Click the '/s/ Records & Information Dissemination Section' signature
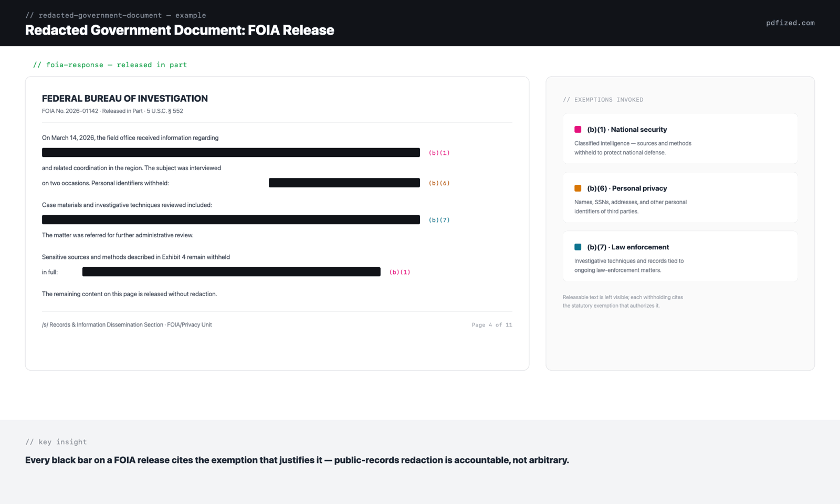 pyautogui.click(x=127, y=325)
